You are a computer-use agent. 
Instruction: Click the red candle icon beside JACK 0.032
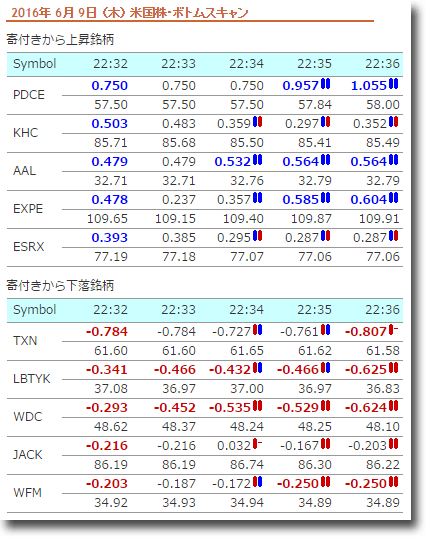(x=257, y=444)
